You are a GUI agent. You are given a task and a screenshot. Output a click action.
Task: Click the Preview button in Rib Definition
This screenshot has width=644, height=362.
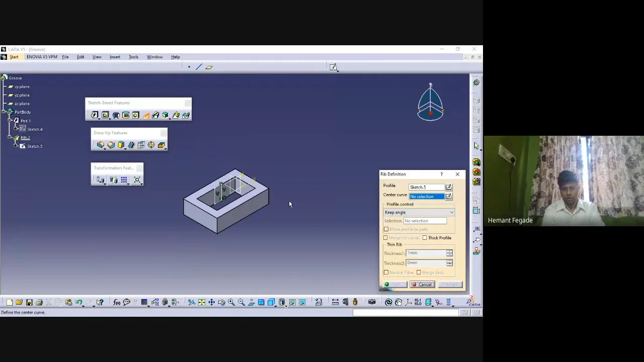(449, 285)
